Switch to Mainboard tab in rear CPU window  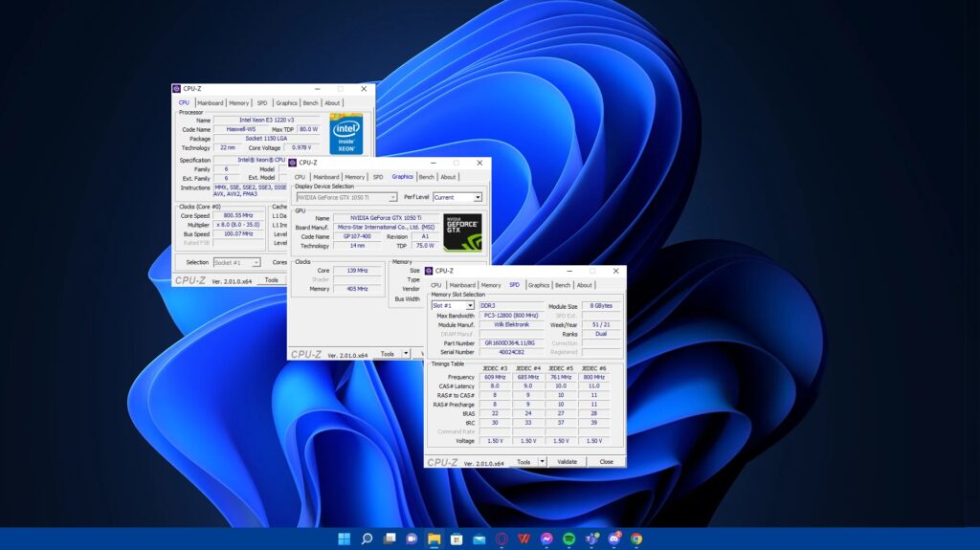point(210,103)
